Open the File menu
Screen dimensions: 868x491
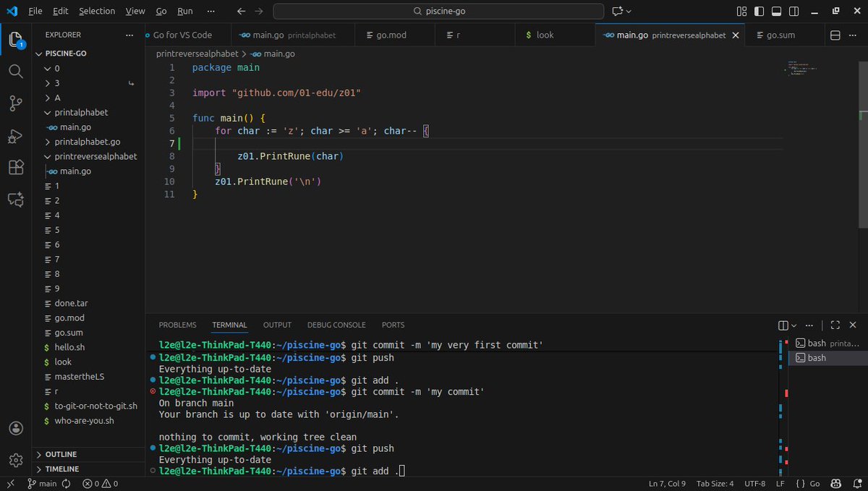(35, 11)
